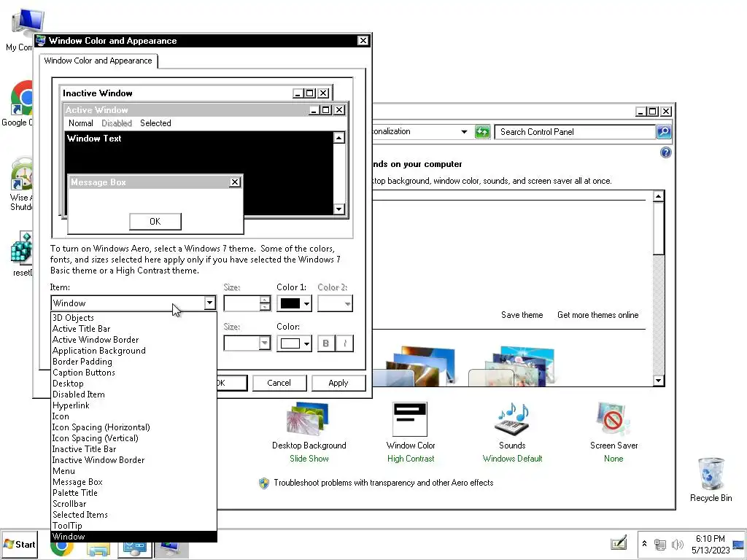
Task: Choose Inactive Title Bar list entry
Action: click(84, 449)
